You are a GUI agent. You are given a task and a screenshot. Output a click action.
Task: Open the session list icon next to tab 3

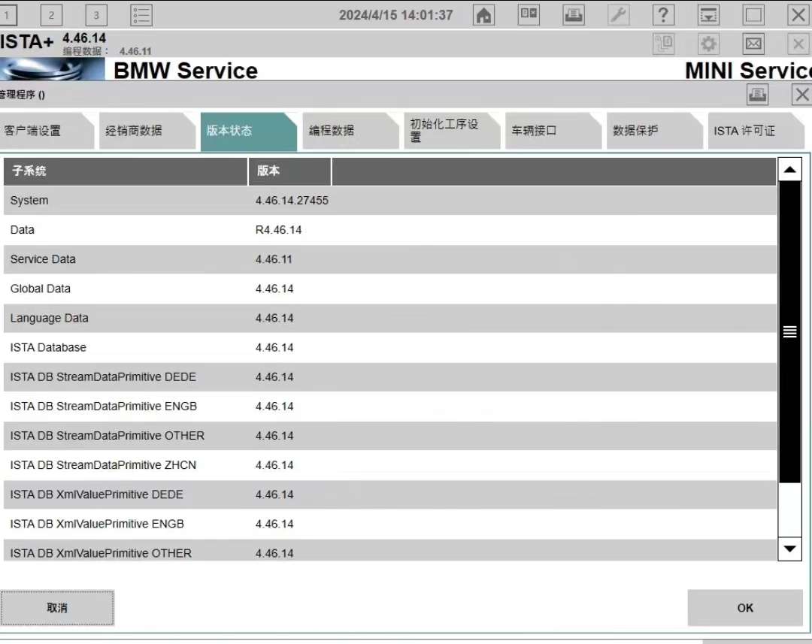[140, 14]
